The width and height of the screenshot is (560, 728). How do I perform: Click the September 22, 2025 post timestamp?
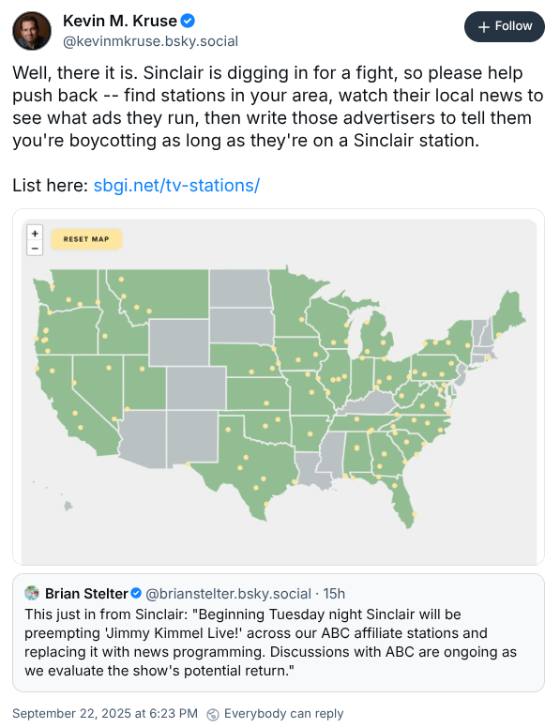[x=105, y=714]
